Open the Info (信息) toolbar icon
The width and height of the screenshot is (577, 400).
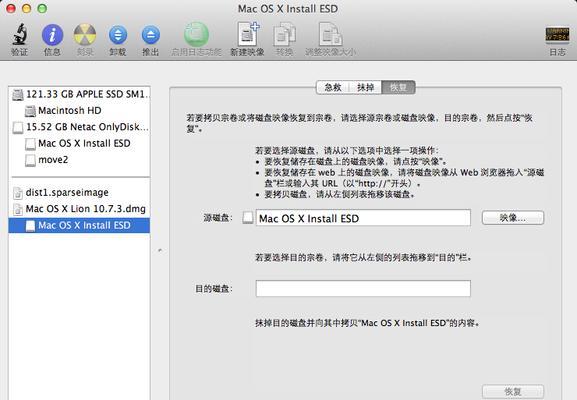point(52,35)
